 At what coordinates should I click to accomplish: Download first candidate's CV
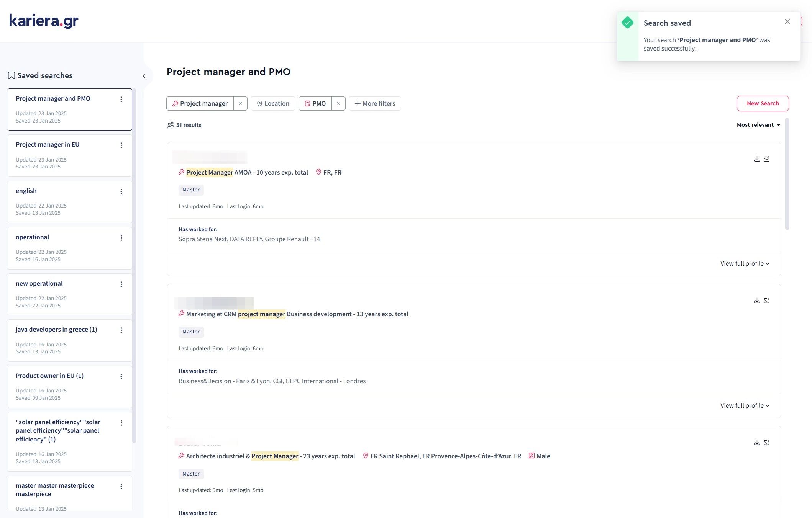click(x=756, y=159)
